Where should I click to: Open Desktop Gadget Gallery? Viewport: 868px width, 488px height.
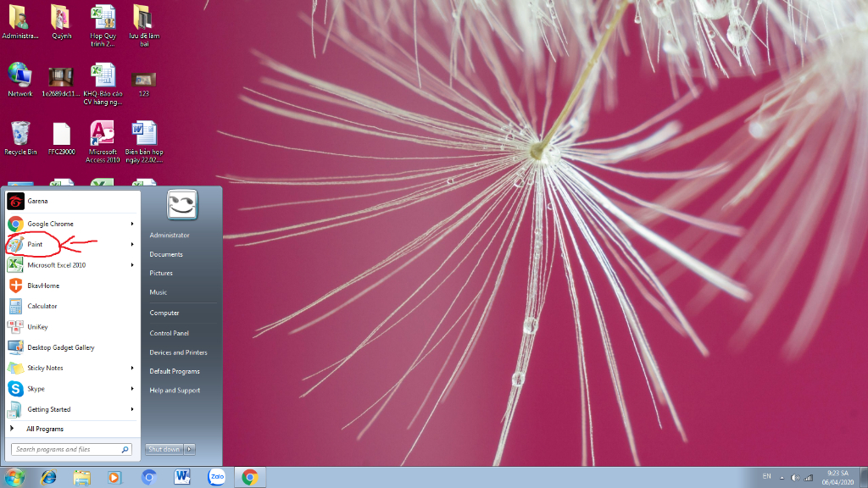tap(71, 347)
